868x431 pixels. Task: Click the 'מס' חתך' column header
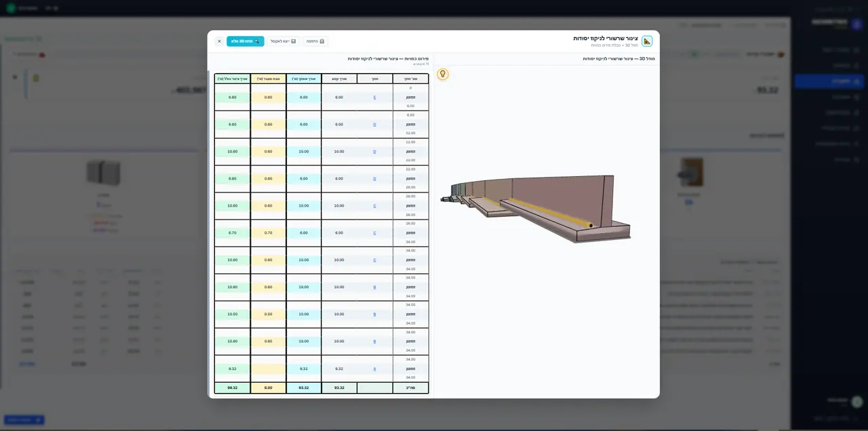click(410, 79)
